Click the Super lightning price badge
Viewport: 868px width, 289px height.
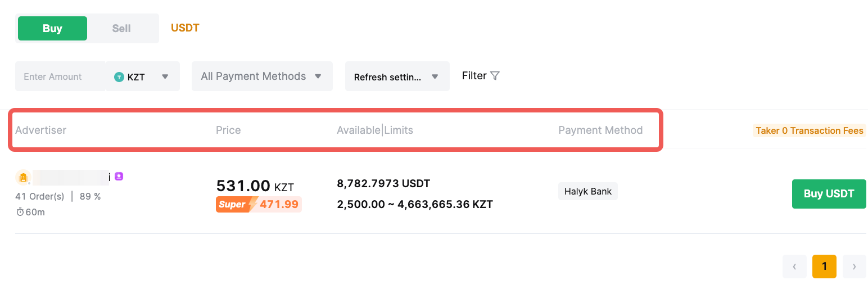(259, 204)
